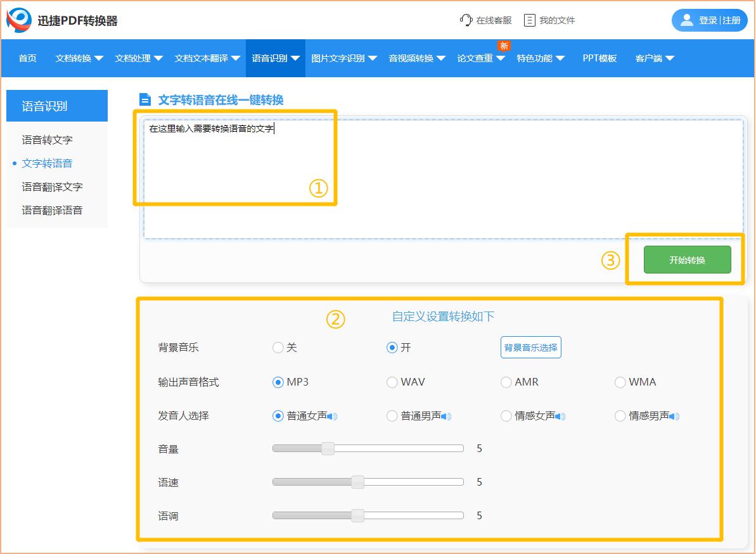
Task: Select WAV as output audio format
Action: tap(391, 382)
